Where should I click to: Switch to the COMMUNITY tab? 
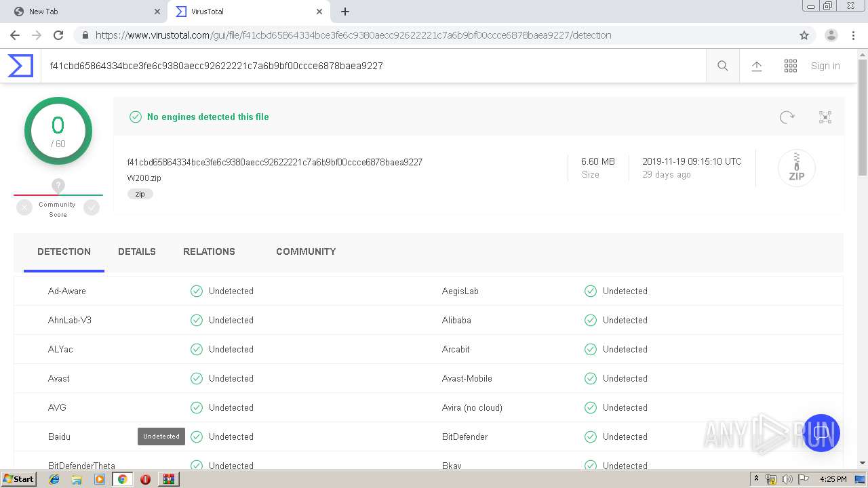pos(306,251)
